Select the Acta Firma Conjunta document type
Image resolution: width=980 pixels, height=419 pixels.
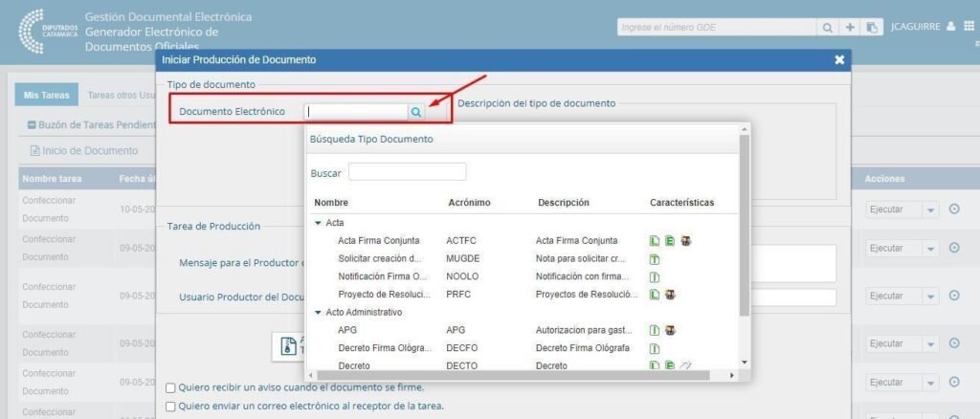coord(379,240)
